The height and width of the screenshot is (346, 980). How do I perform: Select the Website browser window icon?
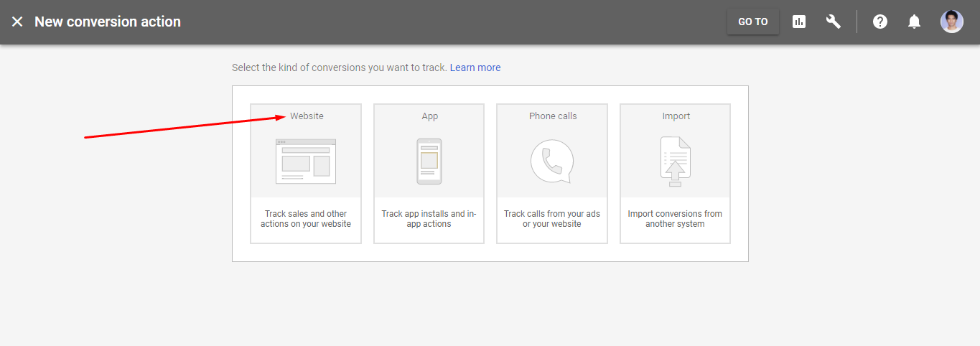306,162
